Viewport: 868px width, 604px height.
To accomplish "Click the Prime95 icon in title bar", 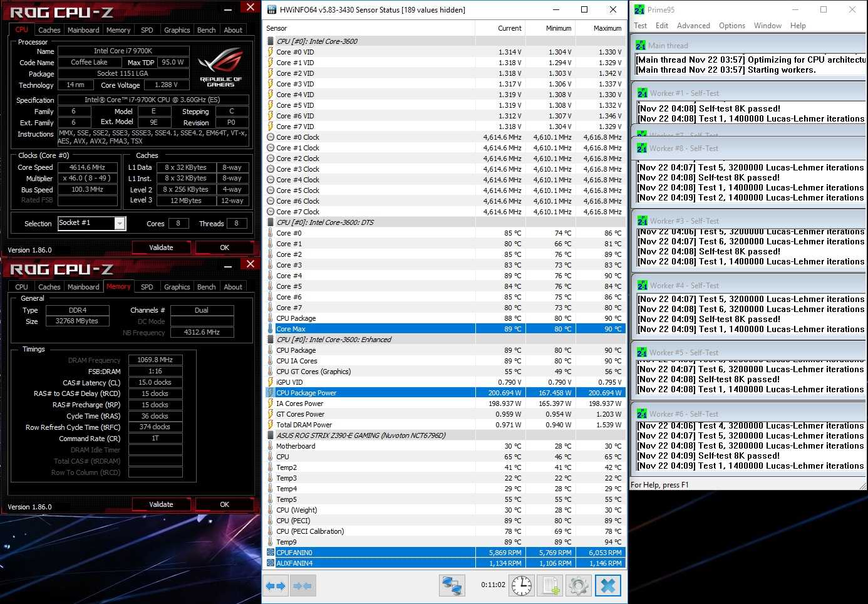I will pyautogui.click(x=639, y=9).
